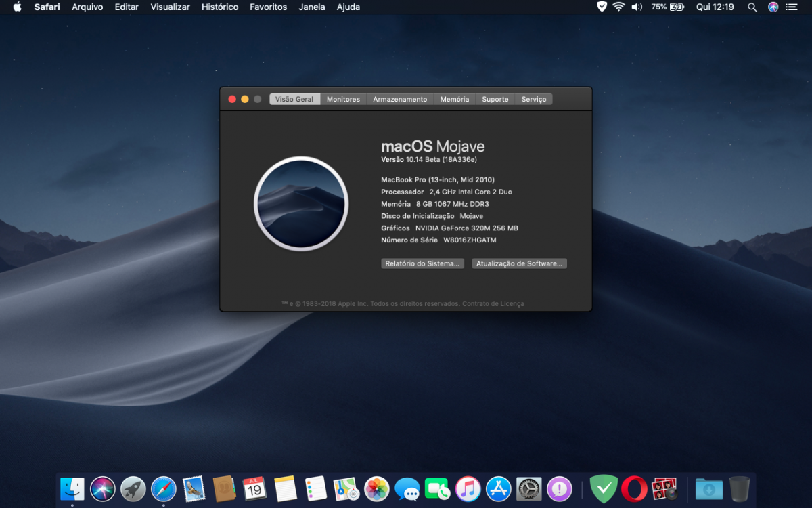Viewport: 812px width, 508px height.
Task: Open the Histórico menu
Action: pos(220,7)
